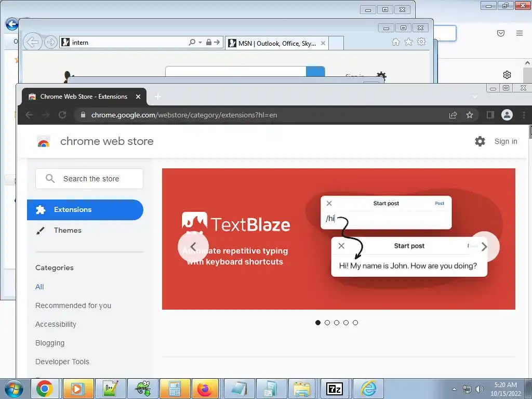The image size is (532, 399).
Task: Select the fourth carousel dot
Action: [345, 323]
